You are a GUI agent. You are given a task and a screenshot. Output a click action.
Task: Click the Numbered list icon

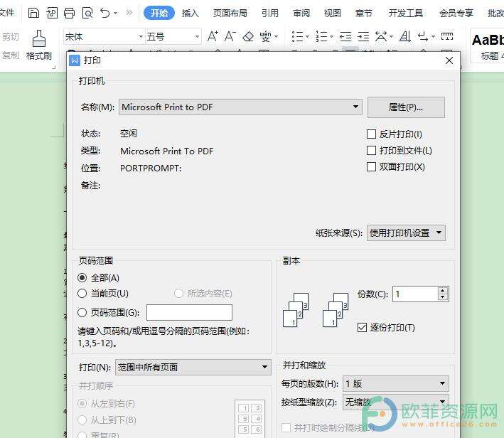pyautogui.click(x=321, y=36)
